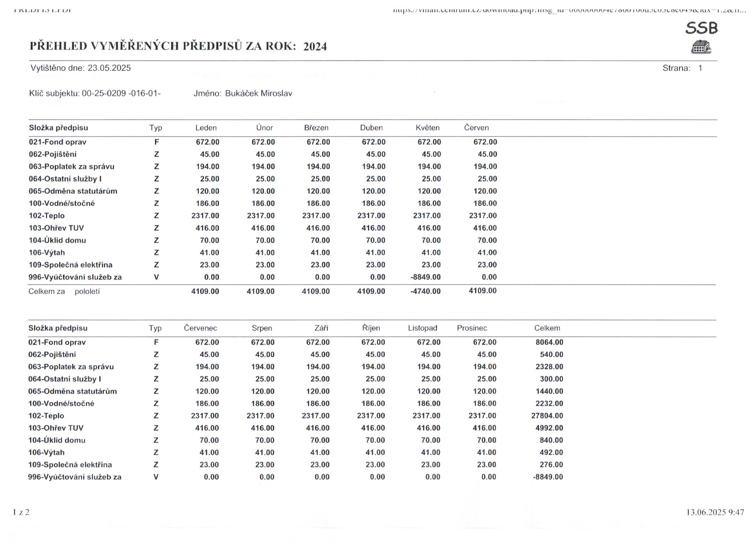The width and height of the screenshot is (756, 550).
Task: Select the Teplo yearly total 27804.00
Action: pyautogui.click(x=547, y=416)
